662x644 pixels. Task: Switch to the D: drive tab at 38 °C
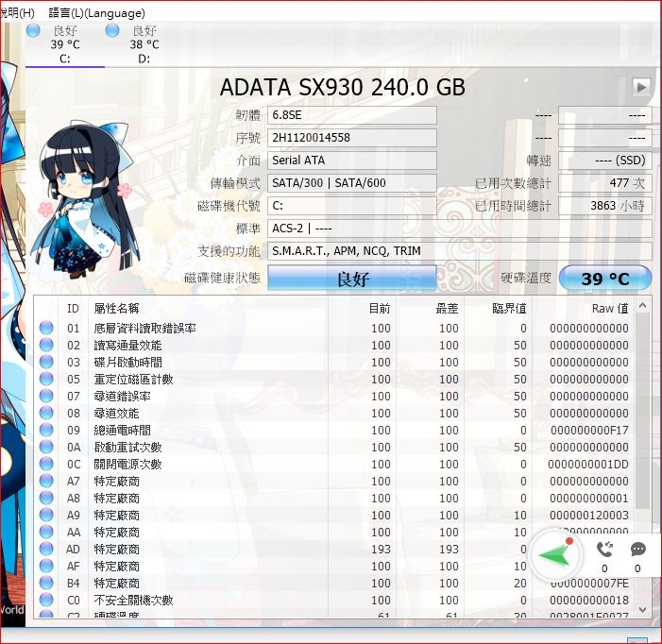click(144, 44)
